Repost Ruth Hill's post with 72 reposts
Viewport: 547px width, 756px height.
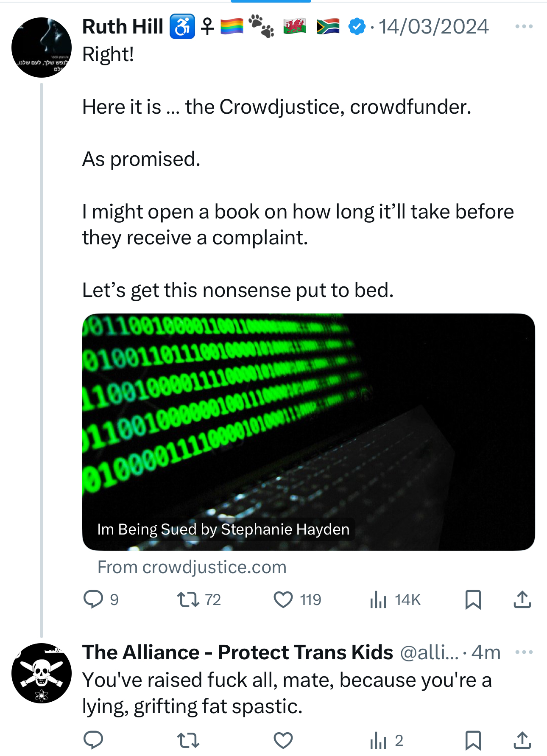(188, 599)
